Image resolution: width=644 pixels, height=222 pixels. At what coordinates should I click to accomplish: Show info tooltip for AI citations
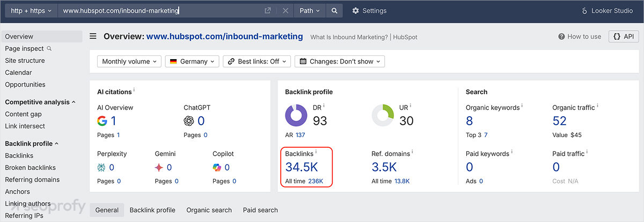(x=134, y=90)
